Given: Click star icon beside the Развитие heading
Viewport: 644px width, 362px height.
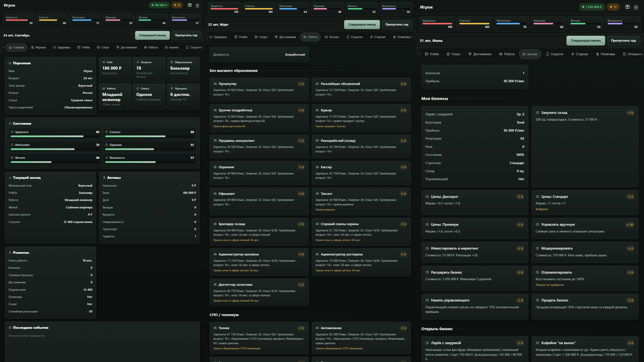Looking at the screenshot, I should click(x=10, y=253).
